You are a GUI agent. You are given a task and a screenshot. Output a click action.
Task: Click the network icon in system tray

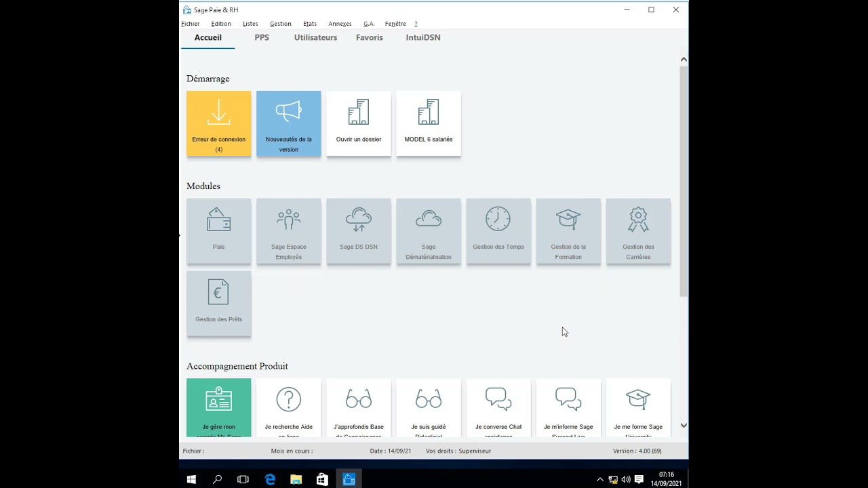[613, 480]
